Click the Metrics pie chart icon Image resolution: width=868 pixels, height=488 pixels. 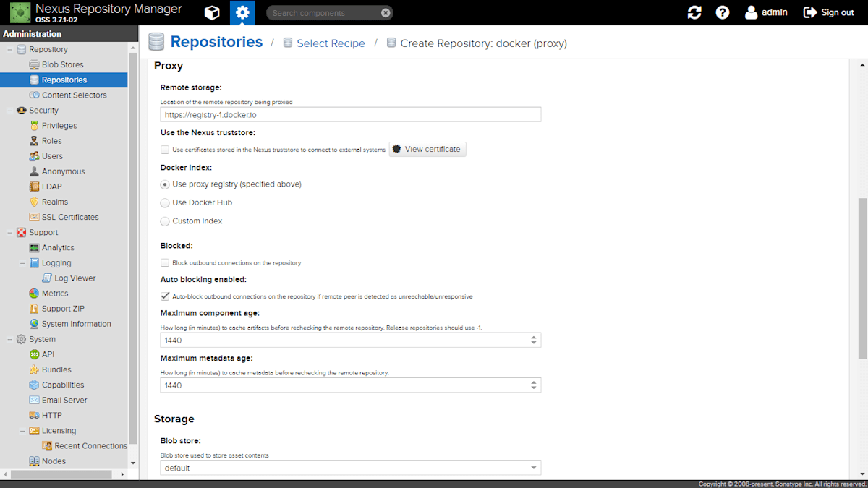point(34,294)
